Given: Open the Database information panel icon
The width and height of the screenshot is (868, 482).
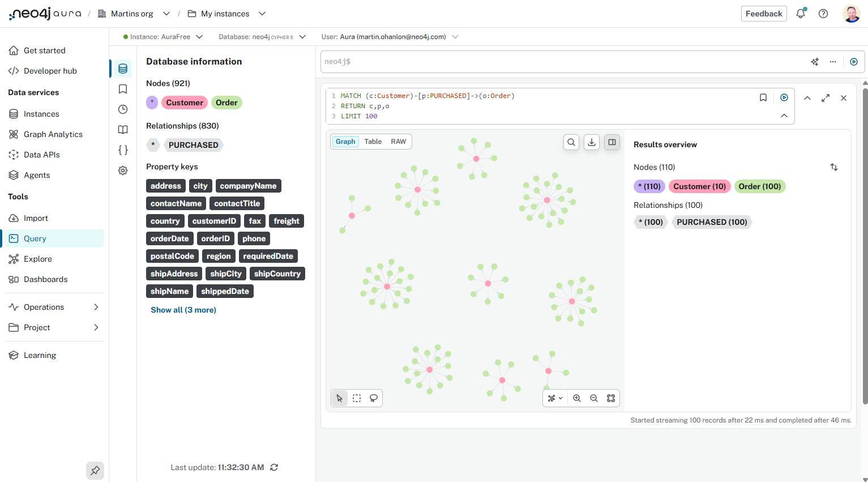Looking at the screenshot, I should pos(123,69).
